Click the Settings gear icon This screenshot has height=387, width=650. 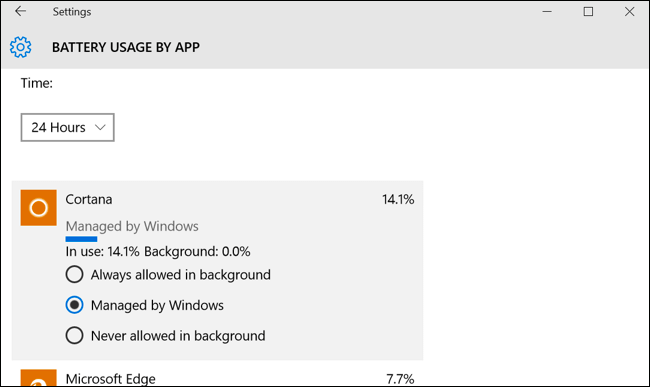tap(20, 47)
